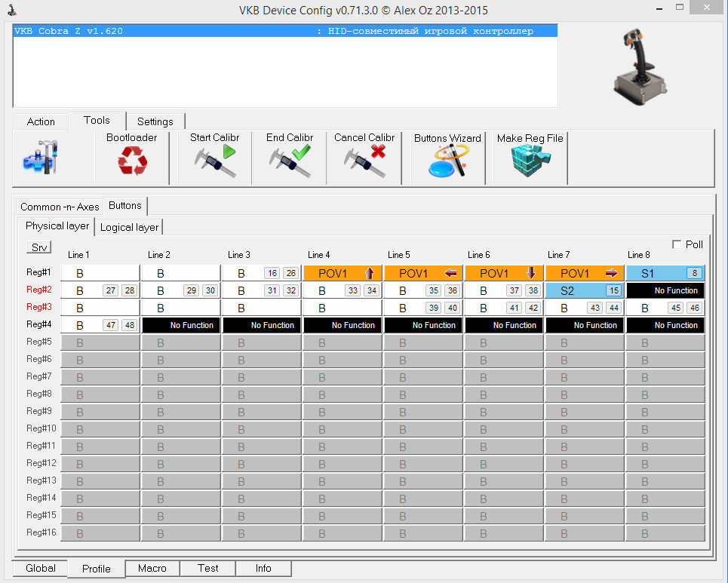
Task: Click button number 16 badge
Action: tap(272, 273)
